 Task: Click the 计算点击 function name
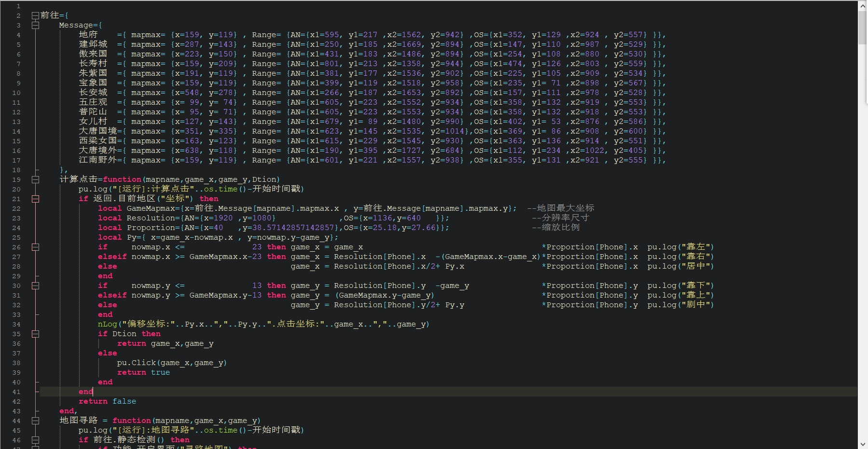pyautogui.click(x=79, y=179)
